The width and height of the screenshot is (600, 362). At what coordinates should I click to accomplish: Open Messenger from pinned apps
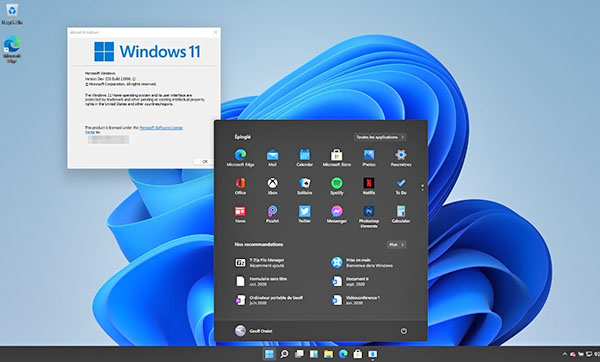tap(337, 214)
